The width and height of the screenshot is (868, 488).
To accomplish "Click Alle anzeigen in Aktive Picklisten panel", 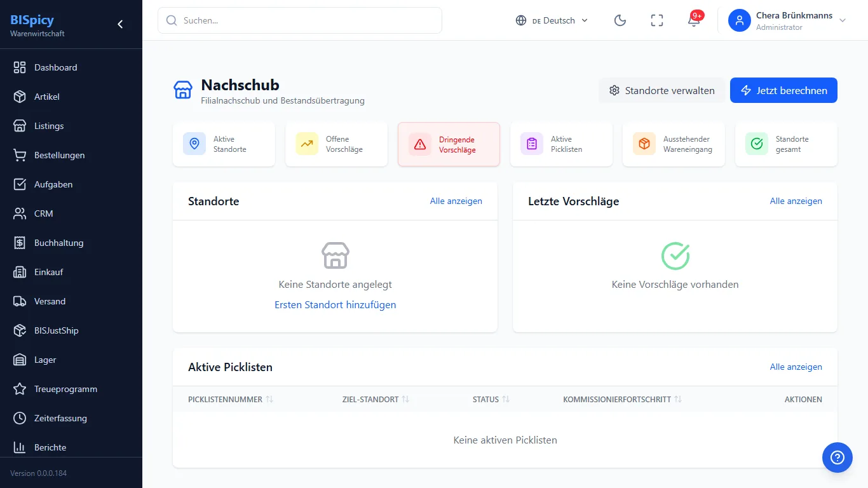I will [796, 367].
